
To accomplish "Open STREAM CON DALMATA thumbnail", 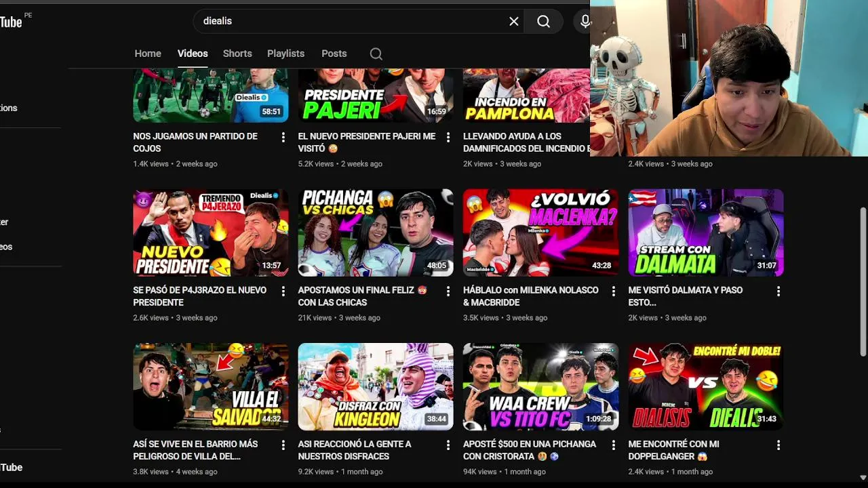I will click(x=706, y=232).
